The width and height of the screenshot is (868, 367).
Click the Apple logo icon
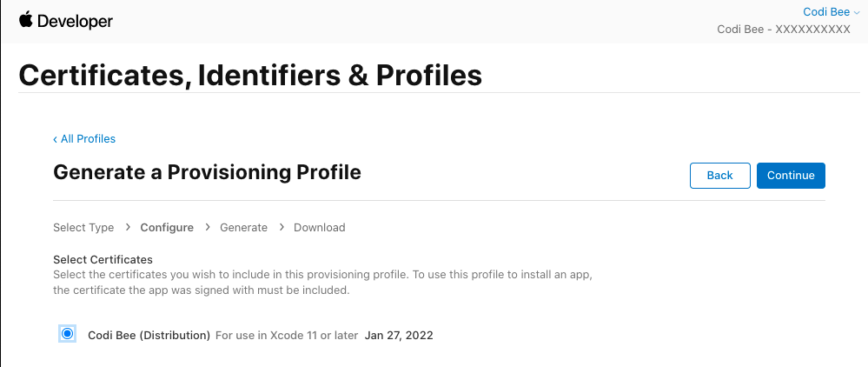click(25, 20)
